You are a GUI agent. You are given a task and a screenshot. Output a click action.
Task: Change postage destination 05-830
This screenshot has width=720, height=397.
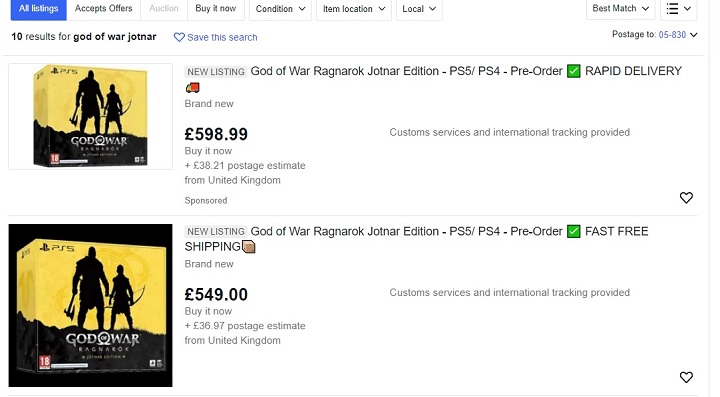pyautogui.click(x=677, y=35)
